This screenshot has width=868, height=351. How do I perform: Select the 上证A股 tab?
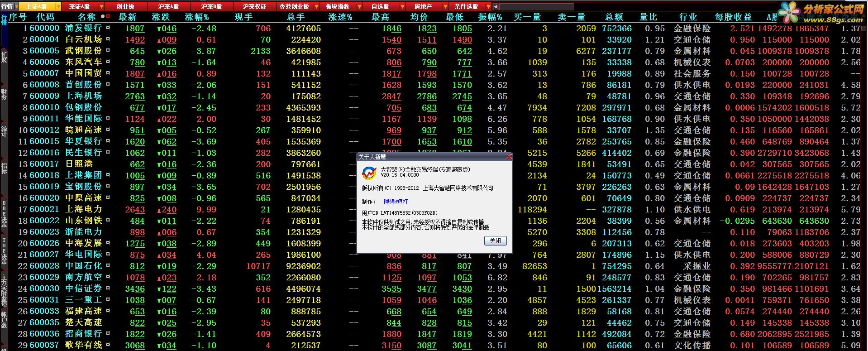pos(36,6)
